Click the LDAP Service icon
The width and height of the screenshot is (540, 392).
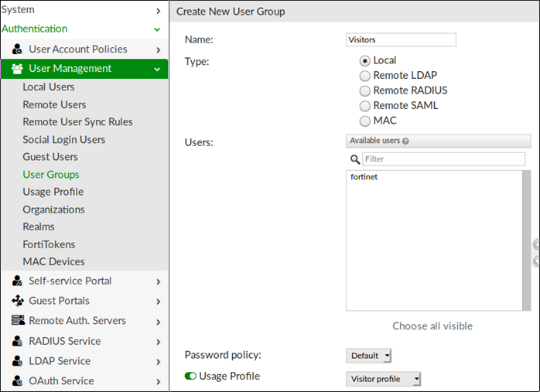pos(17,361)
